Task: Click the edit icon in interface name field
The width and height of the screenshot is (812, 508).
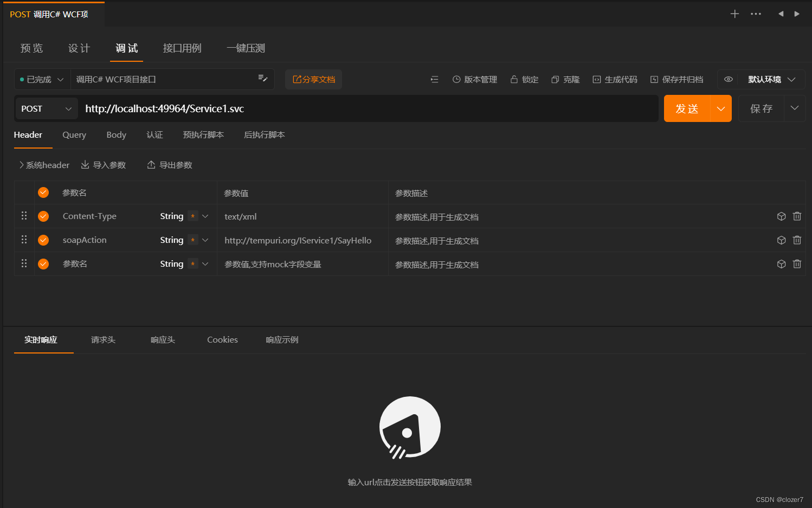Action: 263,79
